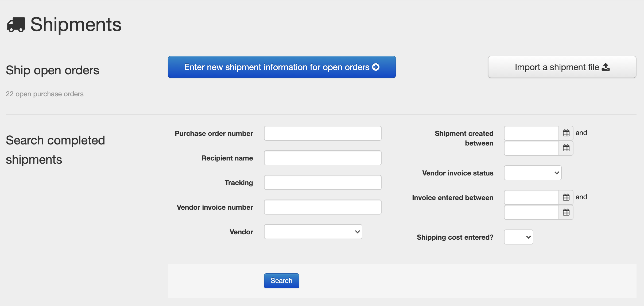644x306 pixels.
Task: Click the Vendor invoice number input field
Action: pyautogui.click(x=322, y=207)
